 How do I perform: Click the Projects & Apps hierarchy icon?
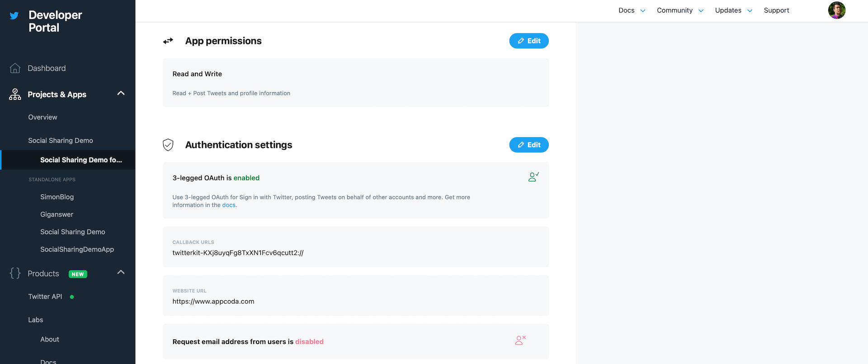coord(15,95)
